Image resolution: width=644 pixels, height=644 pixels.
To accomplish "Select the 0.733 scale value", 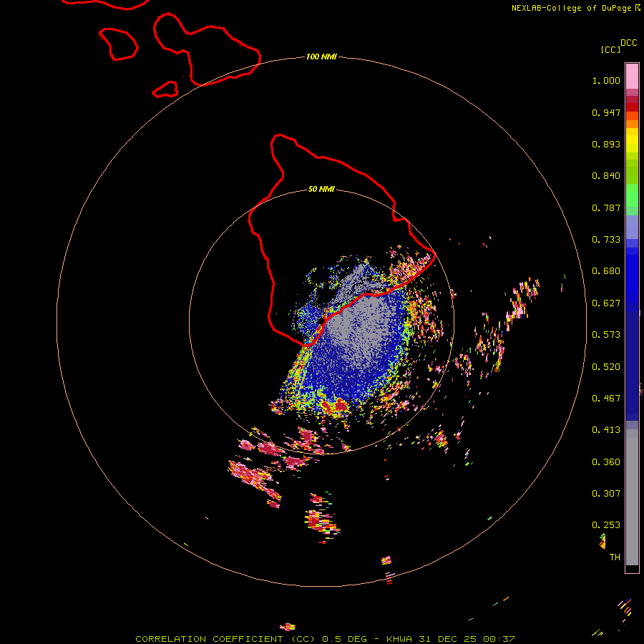I will point(606,240).
